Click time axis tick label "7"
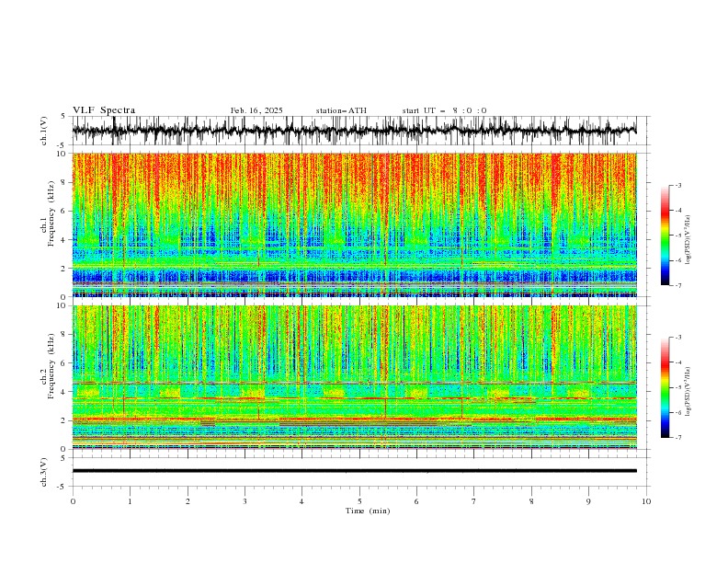 tap(474, 501)
